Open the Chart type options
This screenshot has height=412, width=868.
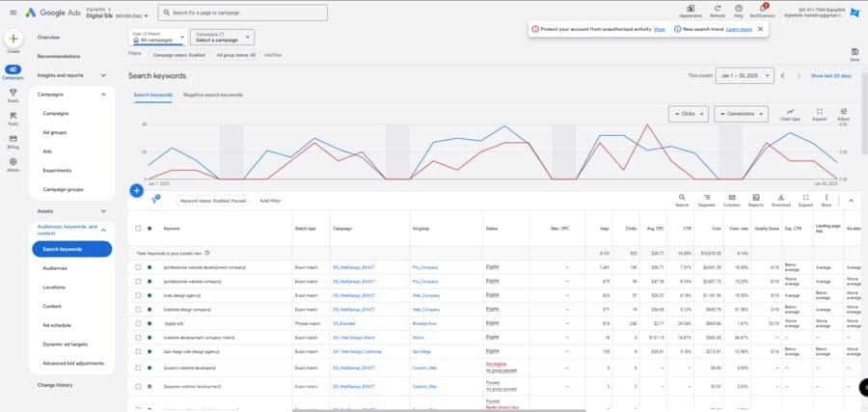coord(790,115)
